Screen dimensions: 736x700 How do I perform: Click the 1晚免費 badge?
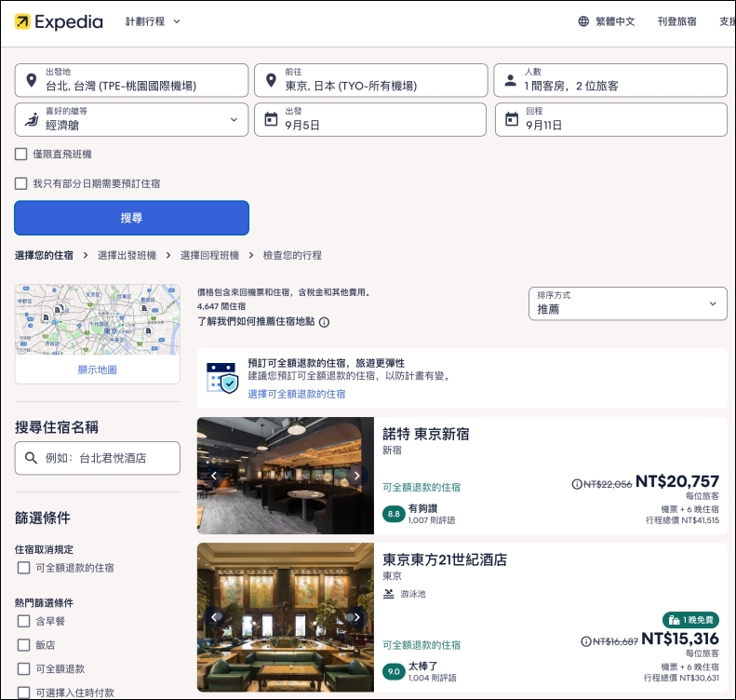pyautogui.click(x=690, y=620)
